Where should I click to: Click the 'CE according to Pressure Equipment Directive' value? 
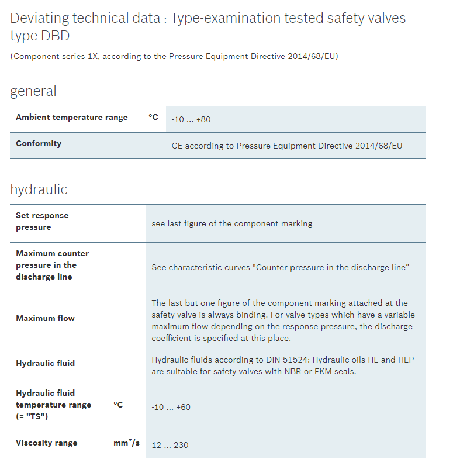coord(286,146)
